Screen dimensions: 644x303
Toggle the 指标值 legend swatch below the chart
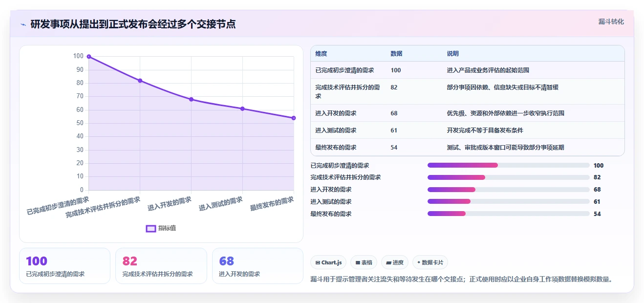tap(151, 228)
